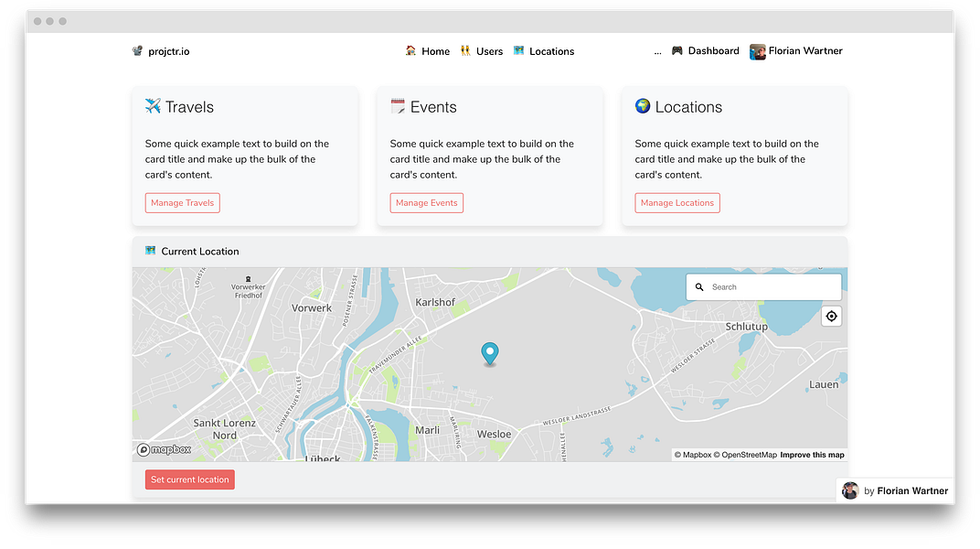
Task: Click the calendar icon on Events card
Action: (399, 106)
